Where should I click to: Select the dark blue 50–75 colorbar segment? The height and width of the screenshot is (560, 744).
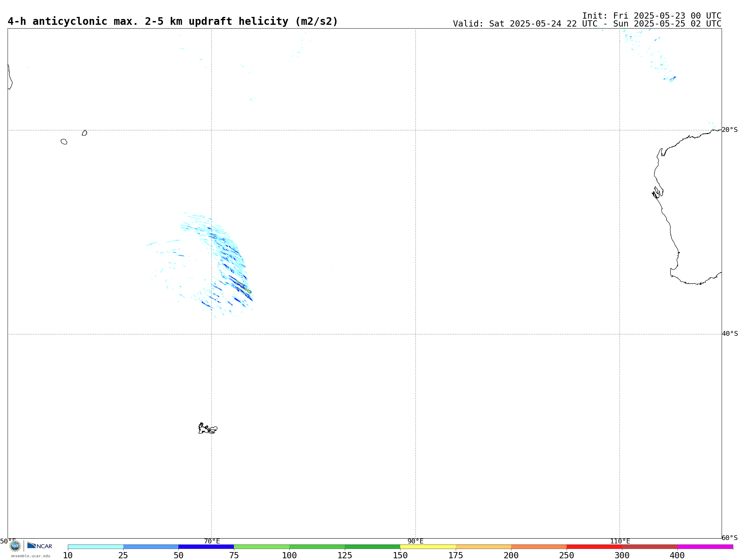206,547
